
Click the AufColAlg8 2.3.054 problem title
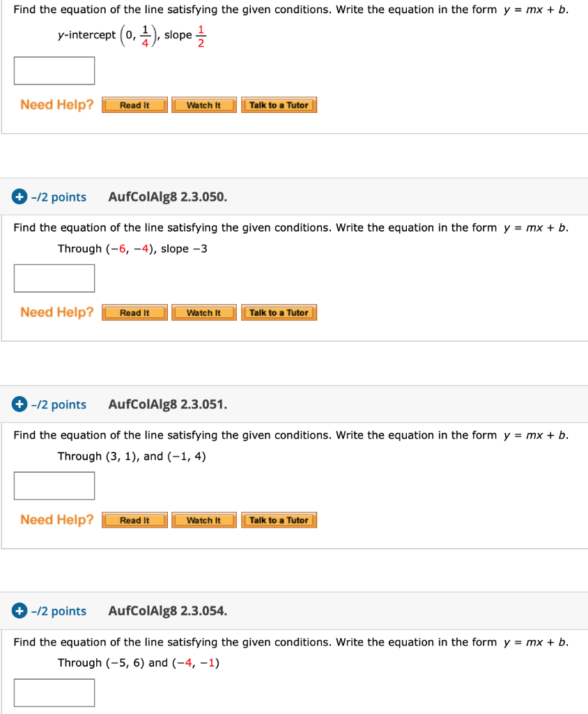point(167,611)
